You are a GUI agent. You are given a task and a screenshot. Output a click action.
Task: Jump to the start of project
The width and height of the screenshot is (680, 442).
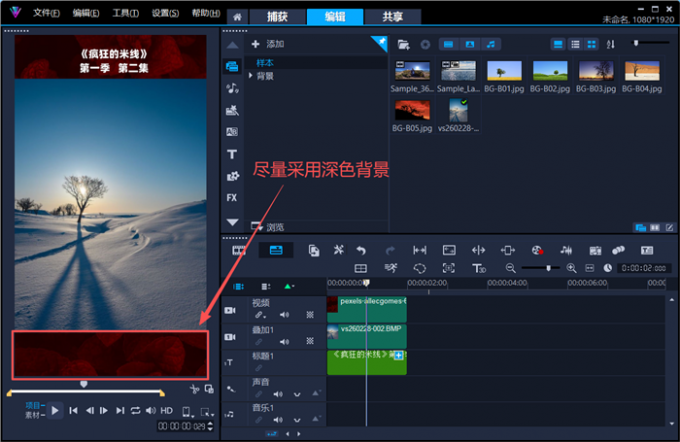pos(73,410)
